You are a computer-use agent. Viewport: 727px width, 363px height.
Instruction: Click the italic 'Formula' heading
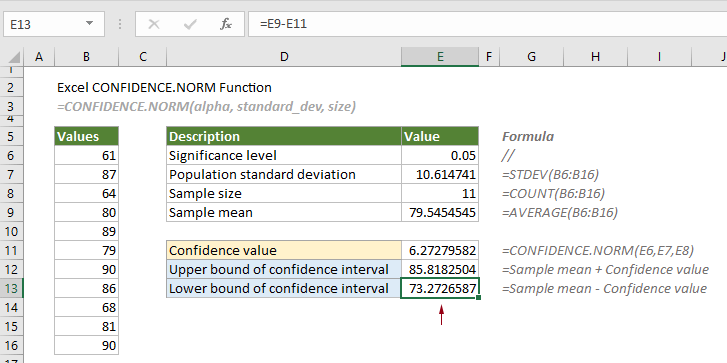[x=528, y=137]
